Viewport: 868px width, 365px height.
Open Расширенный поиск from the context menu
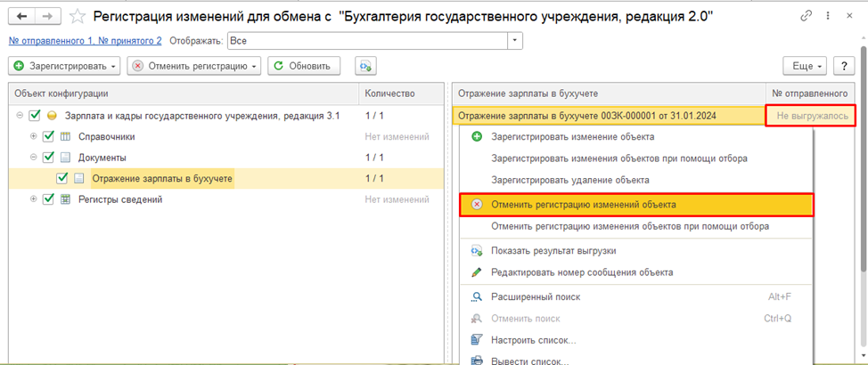pyautogui.click(x=636, y=297)
